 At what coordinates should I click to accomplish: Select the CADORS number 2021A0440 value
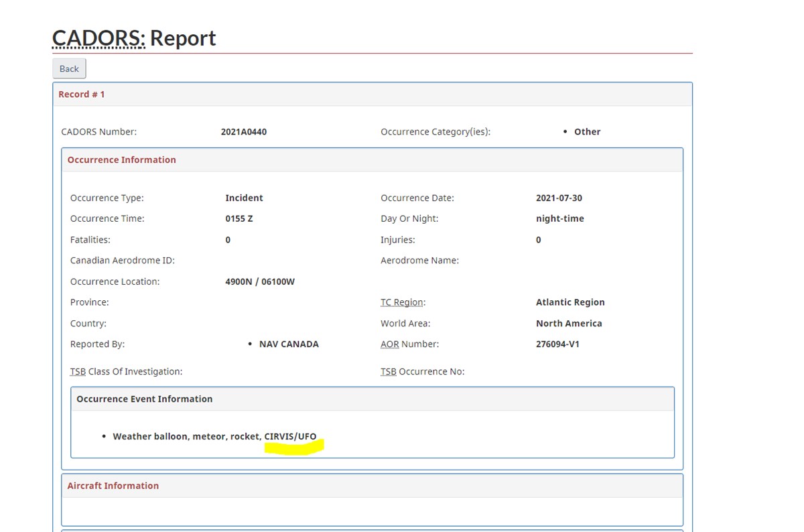click(x=244, y=132)
